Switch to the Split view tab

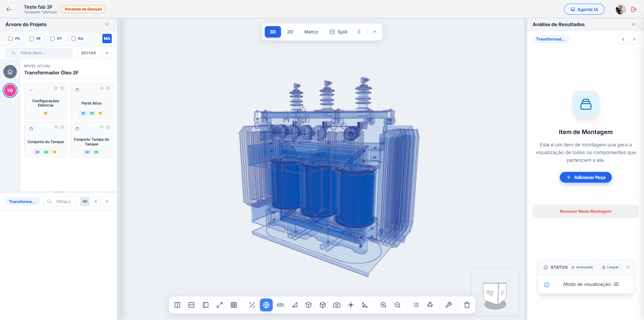[x=339, y=32]
